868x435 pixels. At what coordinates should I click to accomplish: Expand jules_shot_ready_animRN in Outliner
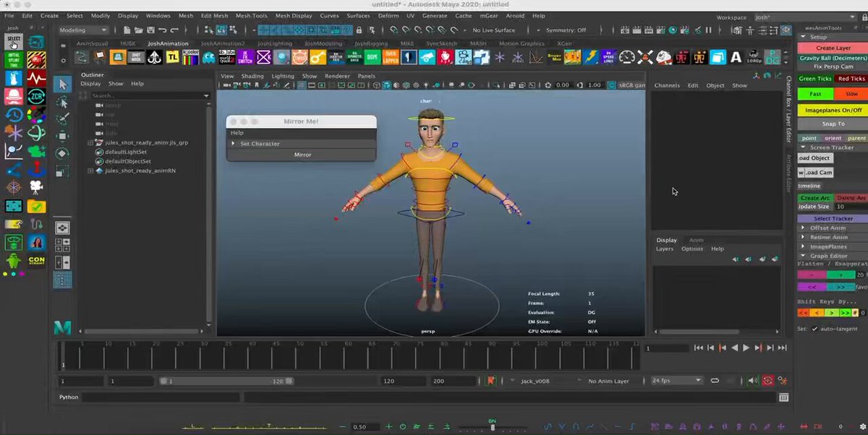click(90, 171)
